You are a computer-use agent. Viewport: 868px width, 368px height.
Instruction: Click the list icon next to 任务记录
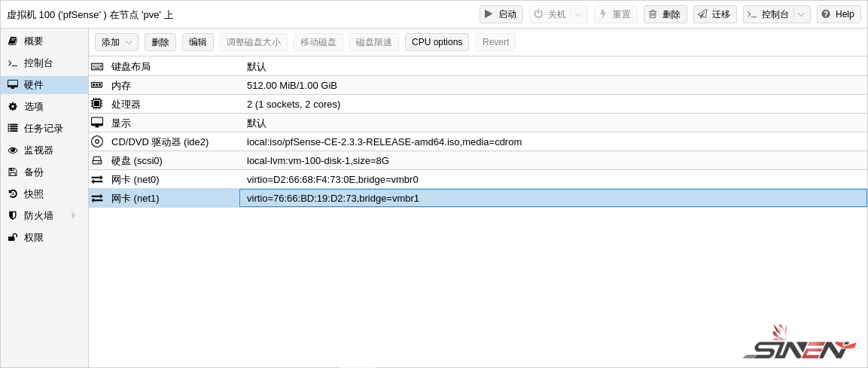[x=13, y=129]
